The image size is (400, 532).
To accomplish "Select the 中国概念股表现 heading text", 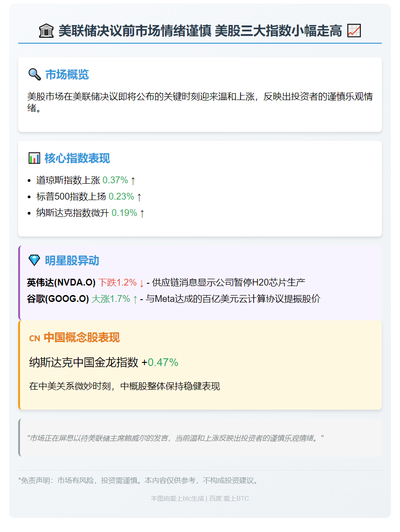I will click(82, 337).
